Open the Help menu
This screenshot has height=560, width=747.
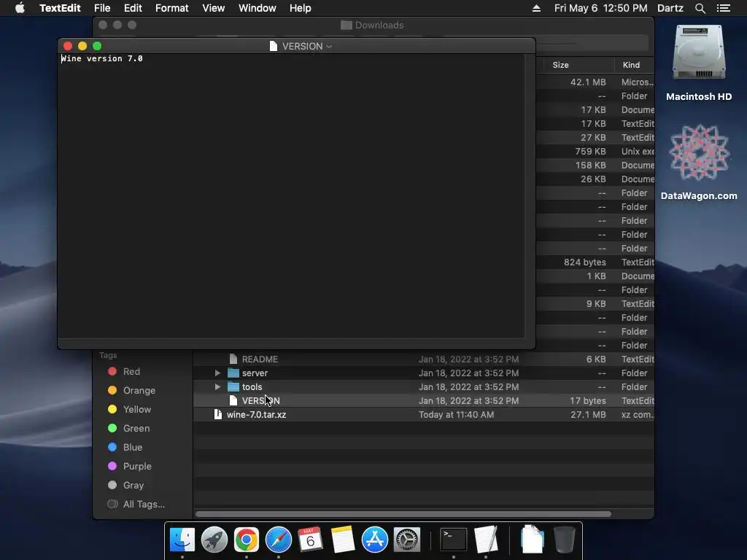(300, 8)
